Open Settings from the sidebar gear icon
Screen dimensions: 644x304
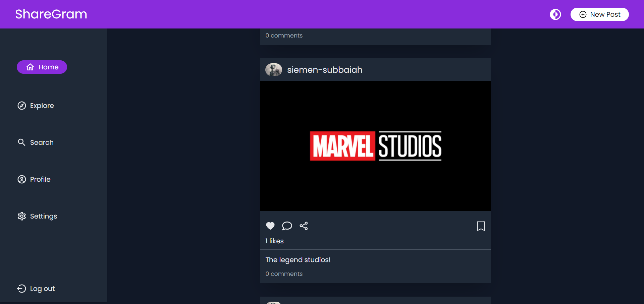[21, 216]
